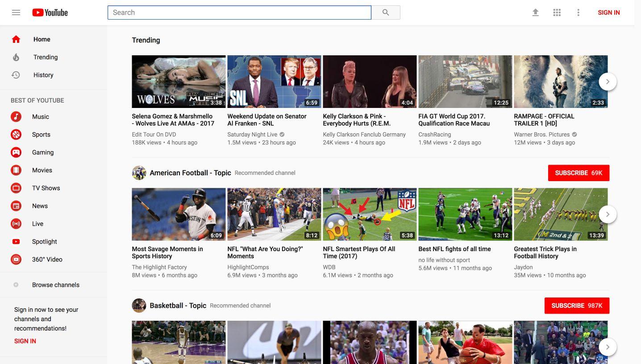641x364 pixels.
Task: Click the Home icon in sidebar
Action: click(16, 39)
